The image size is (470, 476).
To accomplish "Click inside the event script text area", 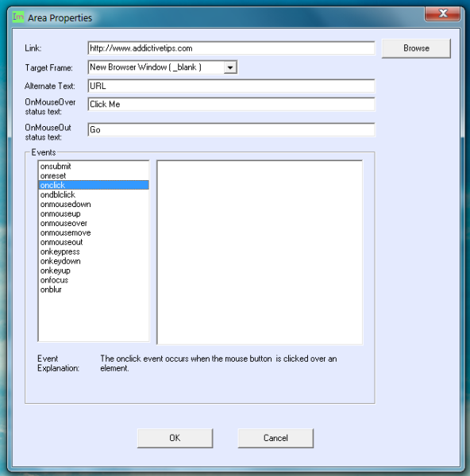I will (260, 252).
